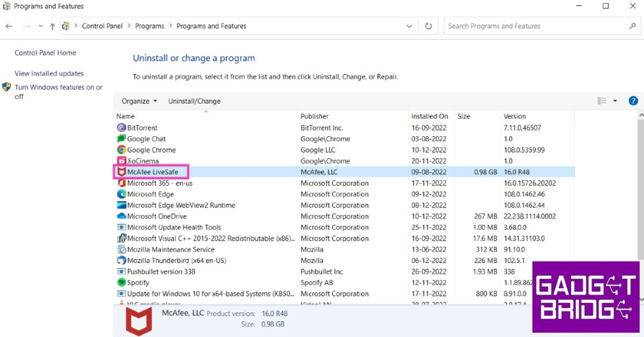Click the Google Chat program icon
This screenshot has width=644, height=337.
click(x=121, y=139)
